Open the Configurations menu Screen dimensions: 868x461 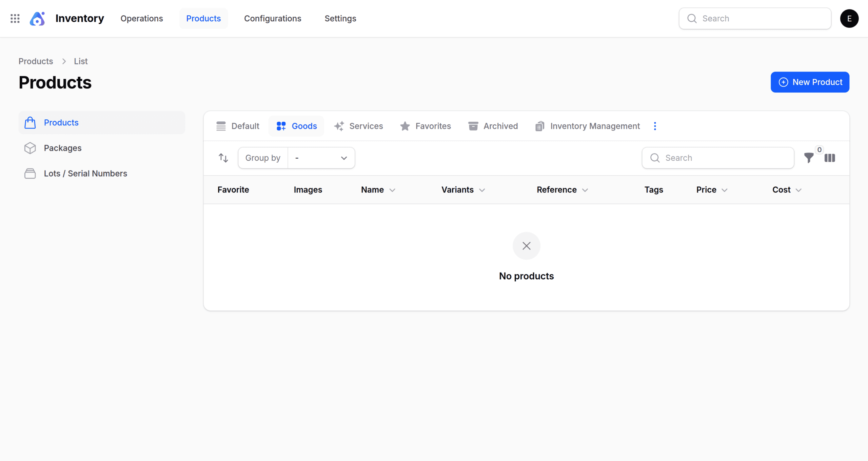[272, 18]
